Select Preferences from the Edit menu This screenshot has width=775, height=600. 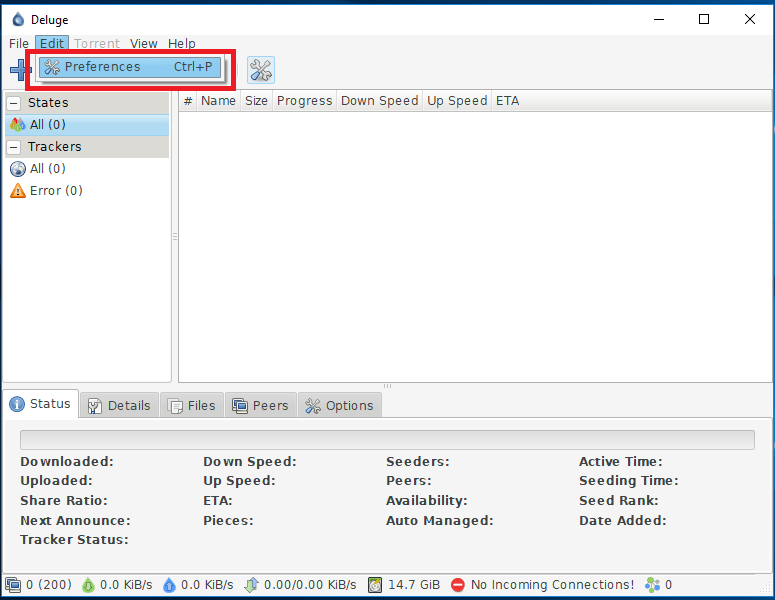pos(130,67)
